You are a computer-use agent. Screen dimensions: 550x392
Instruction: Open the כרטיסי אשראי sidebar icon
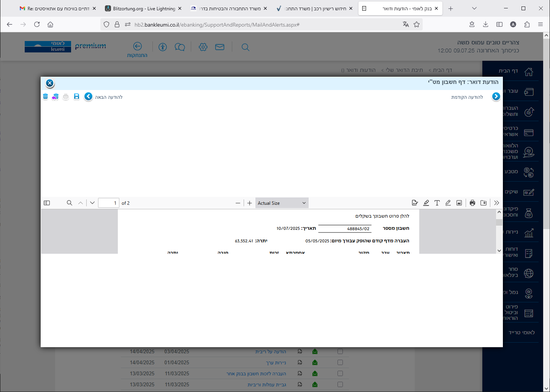click(x=529, y=133)
